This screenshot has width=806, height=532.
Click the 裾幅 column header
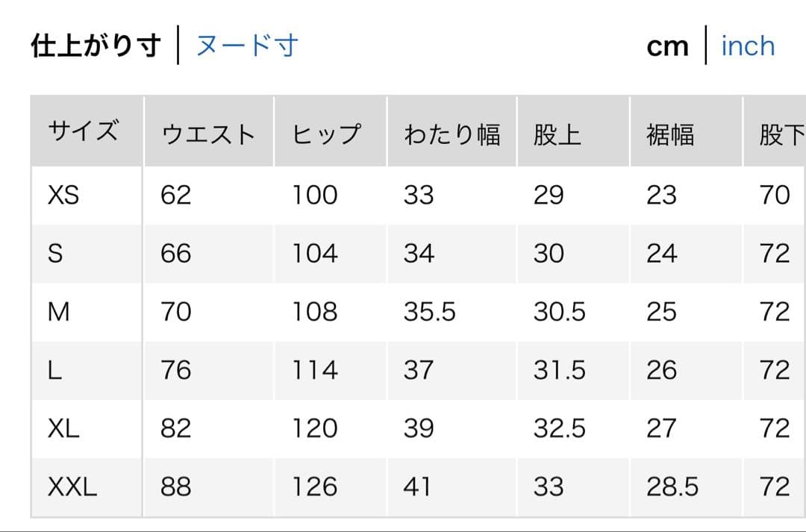point(670,134)
